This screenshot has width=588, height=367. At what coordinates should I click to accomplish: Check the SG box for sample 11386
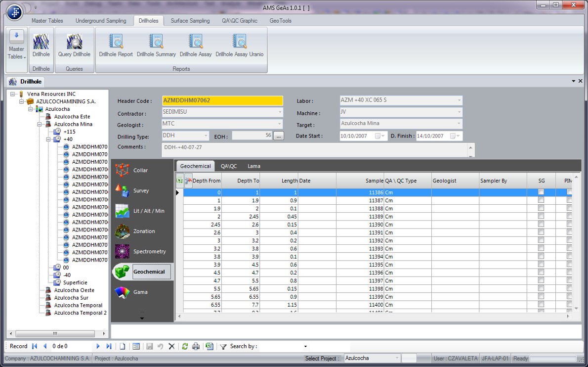(x=541, y=192)
